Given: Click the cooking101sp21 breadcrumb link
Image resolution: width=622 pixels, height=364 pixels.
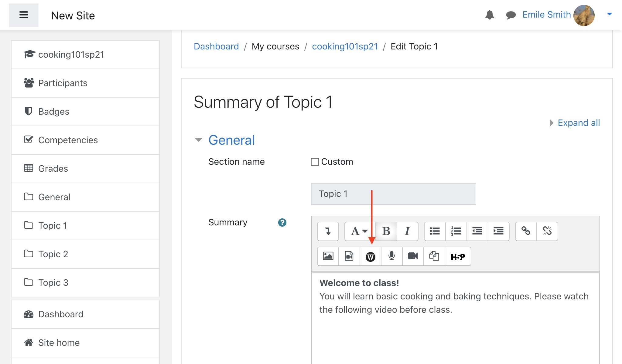Looking at the screenshot, I should pos(345,46).
